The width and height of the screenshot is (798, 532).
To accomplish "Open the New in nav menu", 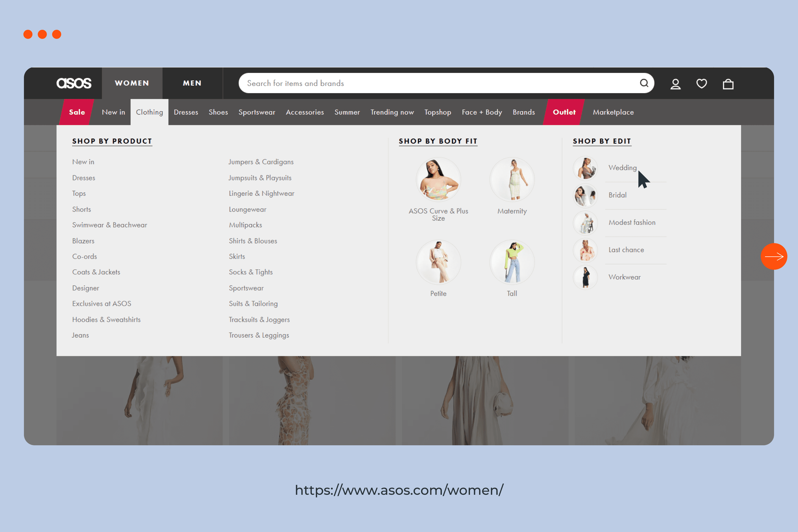I will pos(113,112).
